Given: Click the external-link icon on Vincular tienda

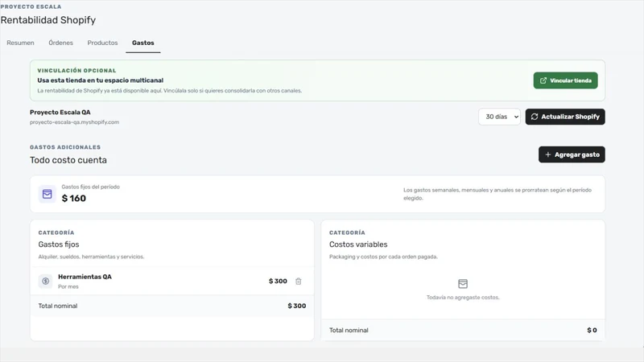Looking at the screenshot, I should (543, 80).
